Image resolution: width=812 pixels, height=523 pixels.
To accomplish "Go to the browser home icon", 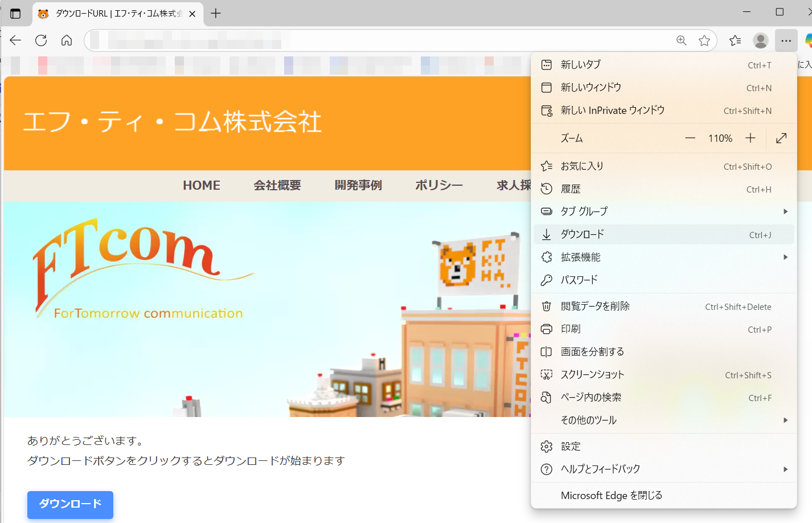I will (67, 40).
